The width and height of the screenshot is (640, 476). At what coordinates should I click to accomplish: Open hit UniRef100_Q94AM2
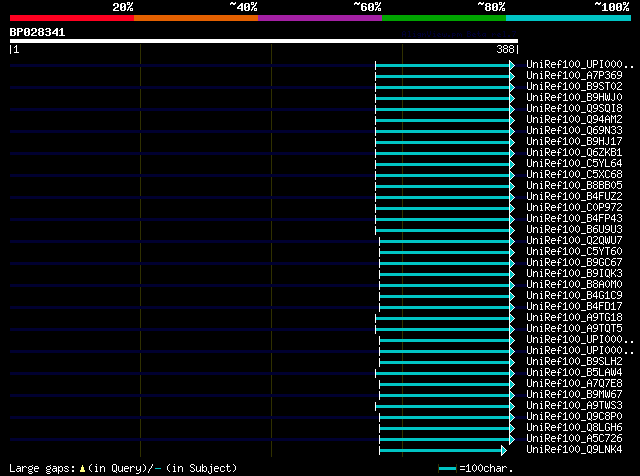(574, 119)
